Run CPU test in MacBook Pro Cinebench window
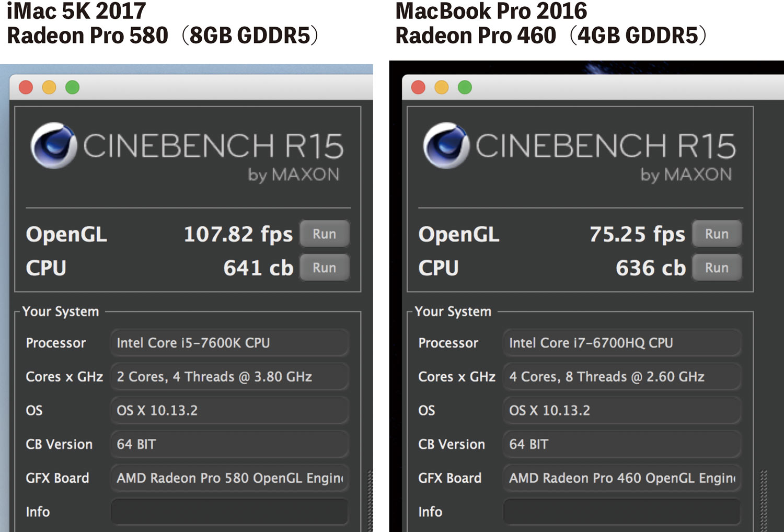The height and width of the screenshot is (532, 784). pyautogui.click(x=717, y=268)
